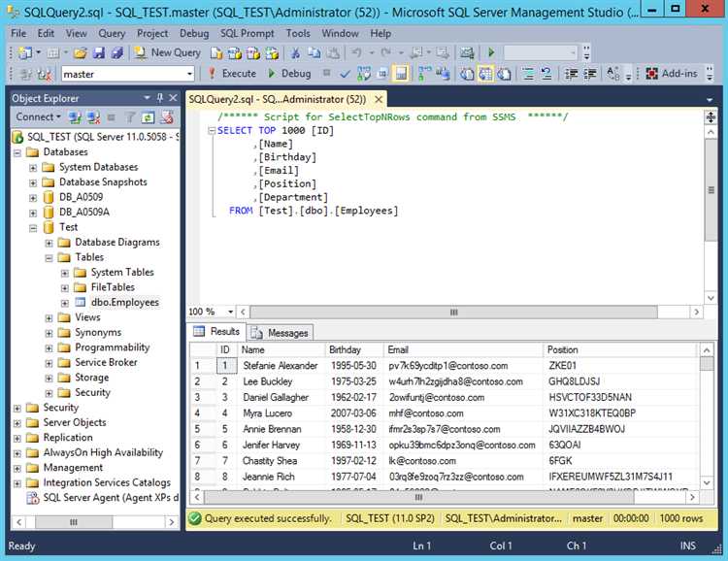This screenshot has height=561, width=728.
Task: Click the Open File folder icon in toolbar
Action: click(x=79, y=52)
